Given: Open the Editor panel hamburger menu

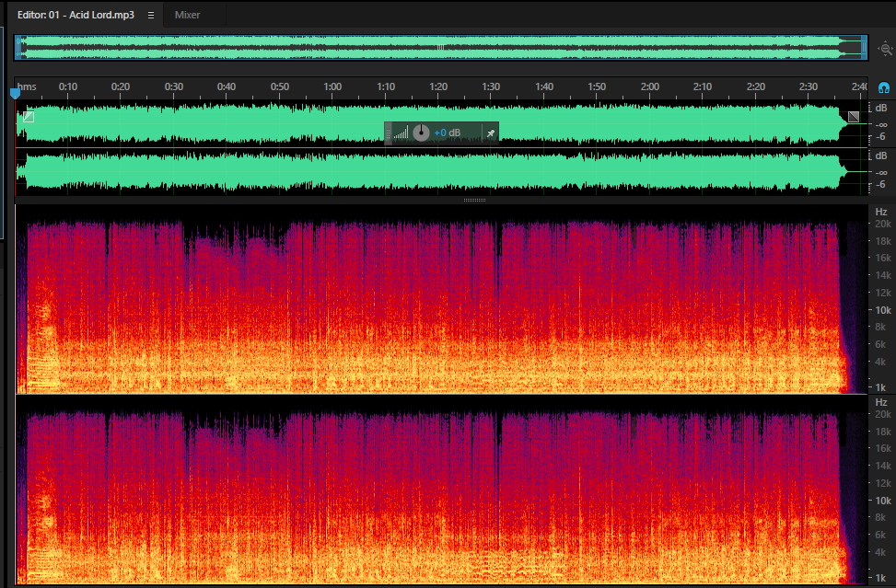Looking at the screenshot, I should coord(151,16).
